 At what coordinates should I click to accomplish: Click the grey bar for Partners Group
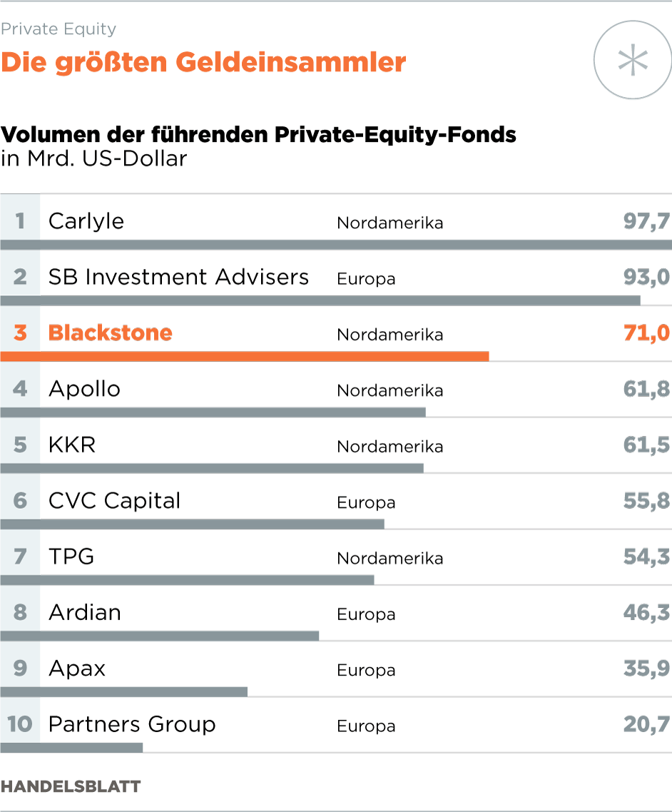[x=71, y=747]
